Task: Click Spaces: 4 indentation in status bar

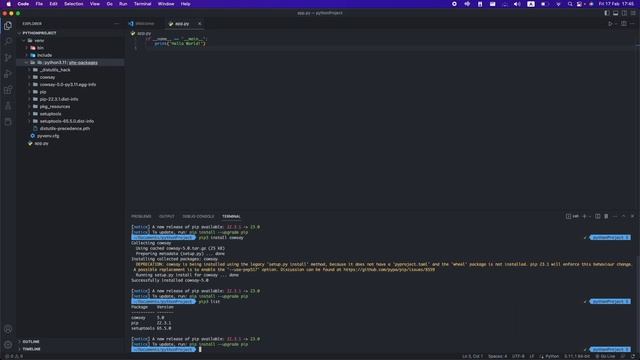Action: click(x=498, y=356)
